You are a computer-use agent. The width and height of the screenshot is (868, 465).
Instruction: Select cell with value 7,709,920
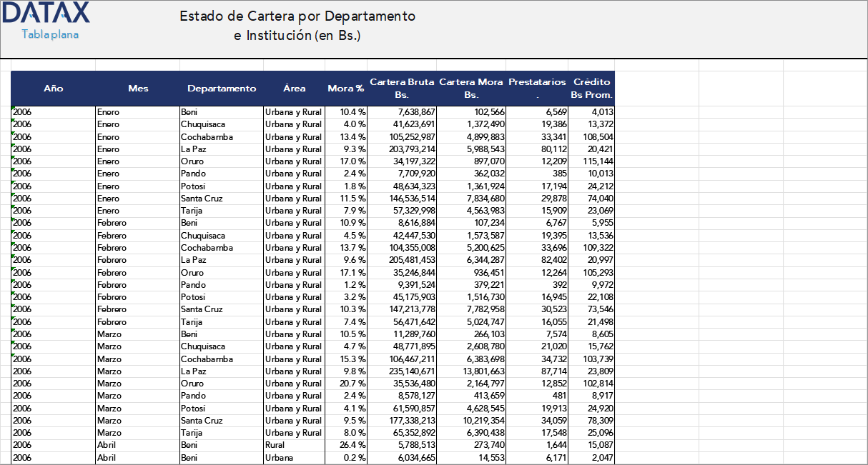(x=402, y=174)
